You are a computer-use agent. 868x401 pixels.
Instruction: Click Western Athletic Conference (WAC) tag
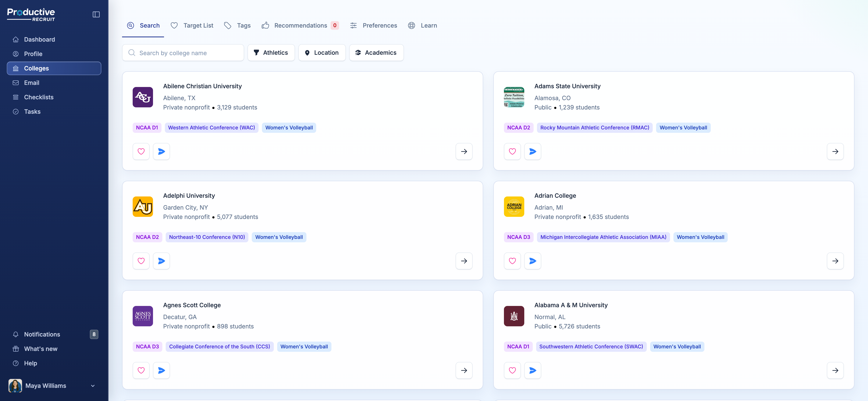[x=212, y=128]
